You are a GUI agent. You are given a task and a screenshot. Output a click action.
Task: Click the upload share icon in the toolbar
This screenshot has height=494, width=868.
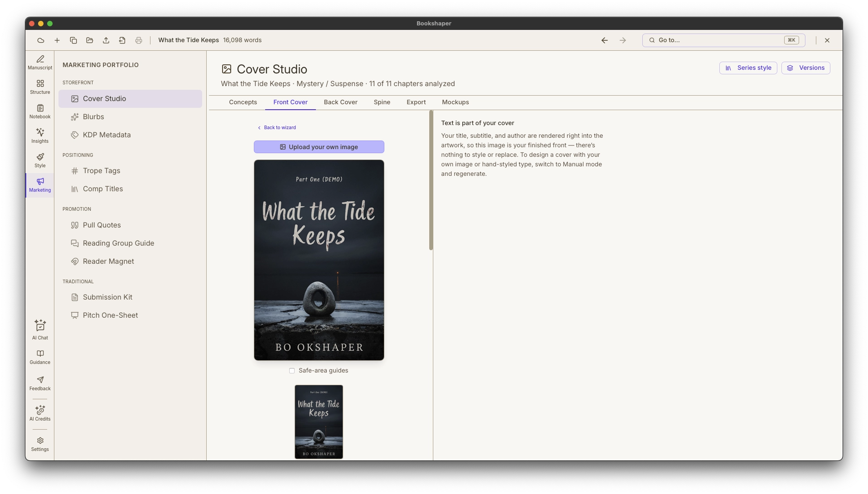pos(106,40)
